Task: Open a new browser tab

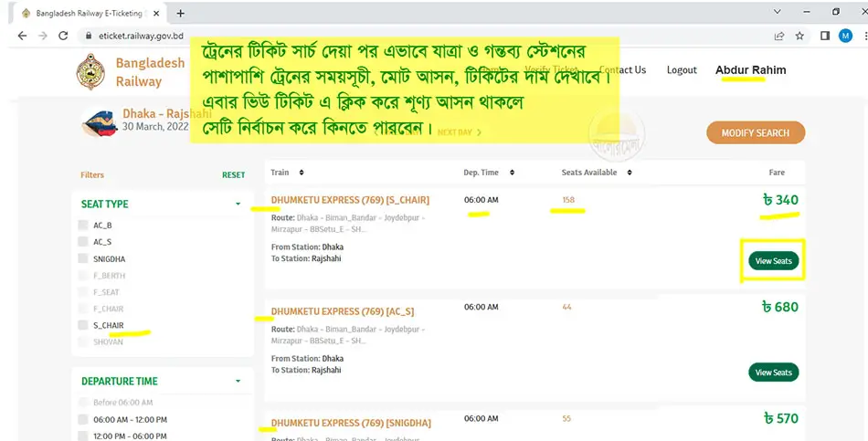Action: [180, 13]
